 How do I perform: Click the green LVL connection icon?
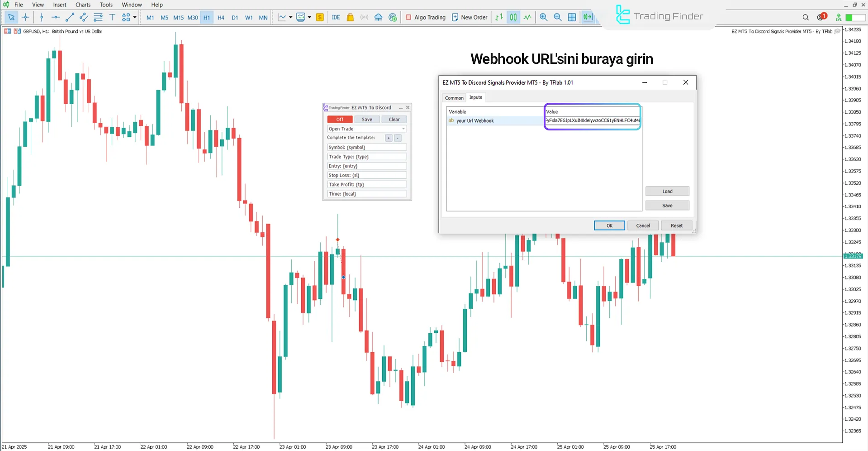pyautogui.click(x=839, y=17)
